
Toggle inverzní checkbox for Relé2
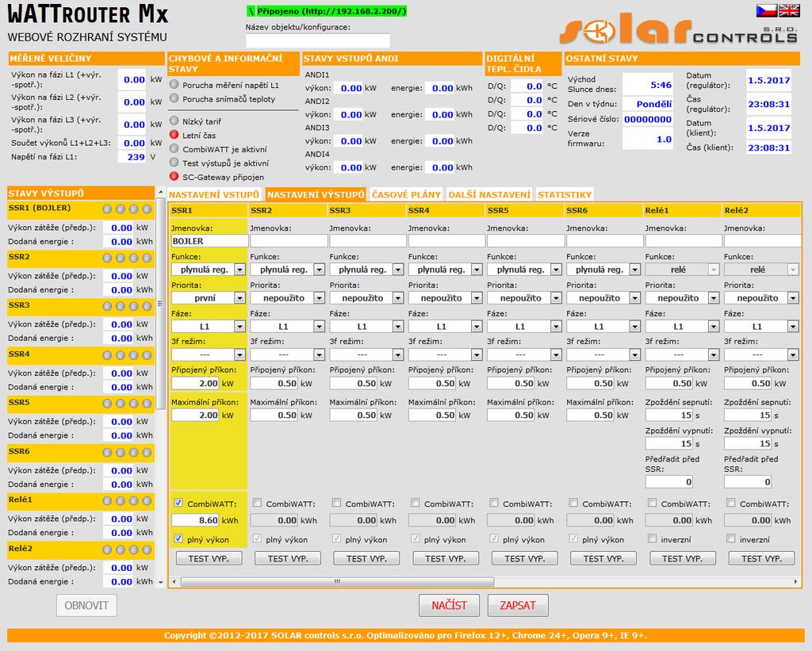click(730, 538)
